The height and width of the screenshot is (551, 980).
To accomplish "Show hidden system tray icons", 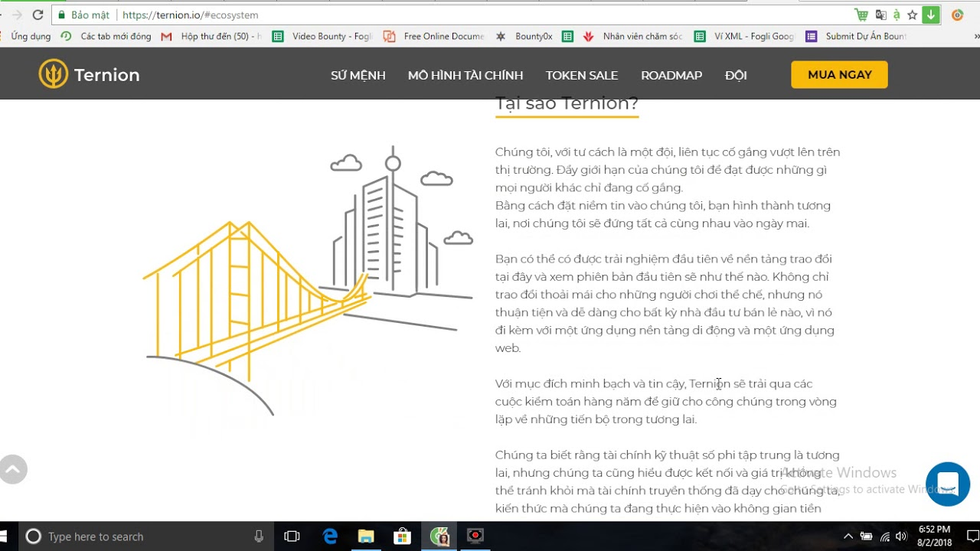I will point(848,536).
